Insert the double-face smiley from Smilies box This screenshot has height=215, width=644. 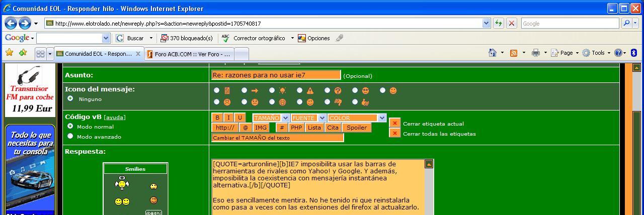[122, 201]
